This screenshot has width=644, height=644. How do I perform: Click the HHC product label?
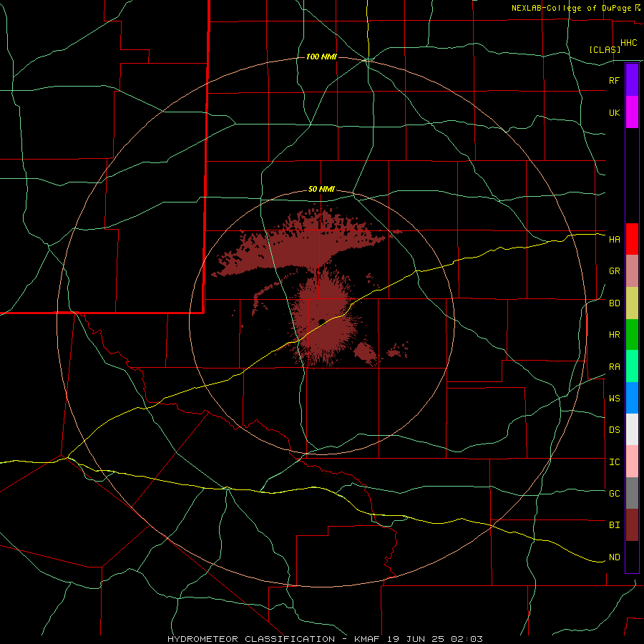tap(628, 43)
